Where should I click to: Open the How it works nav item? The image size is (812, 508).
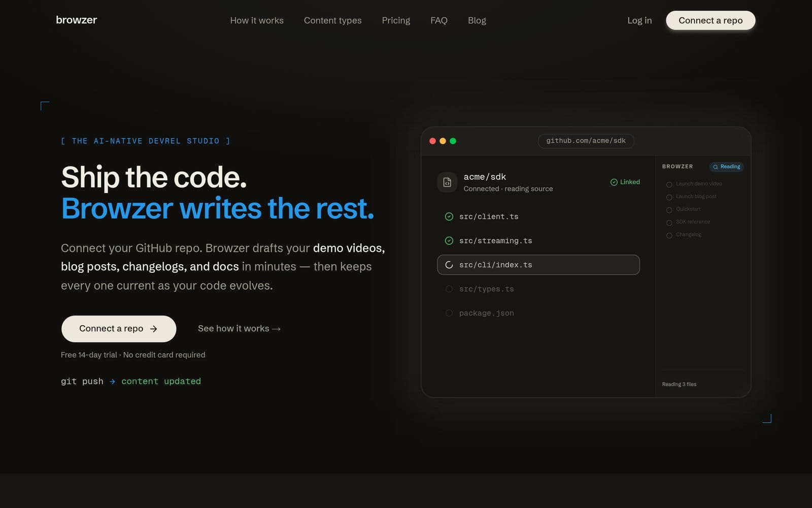coord(257,20)
